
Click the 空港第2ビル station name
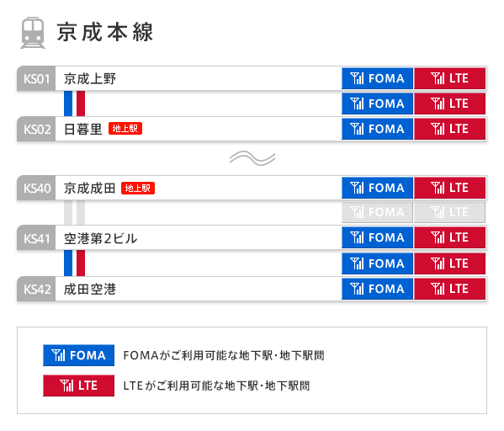point(100,238)
